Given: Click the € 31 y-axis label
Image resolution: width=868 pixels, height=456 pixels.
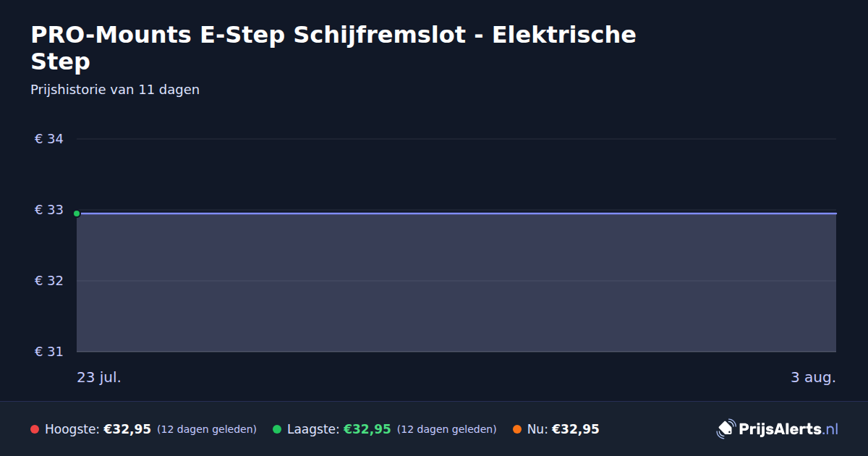Looking at the screenshot, I should [x=49, y=352].
